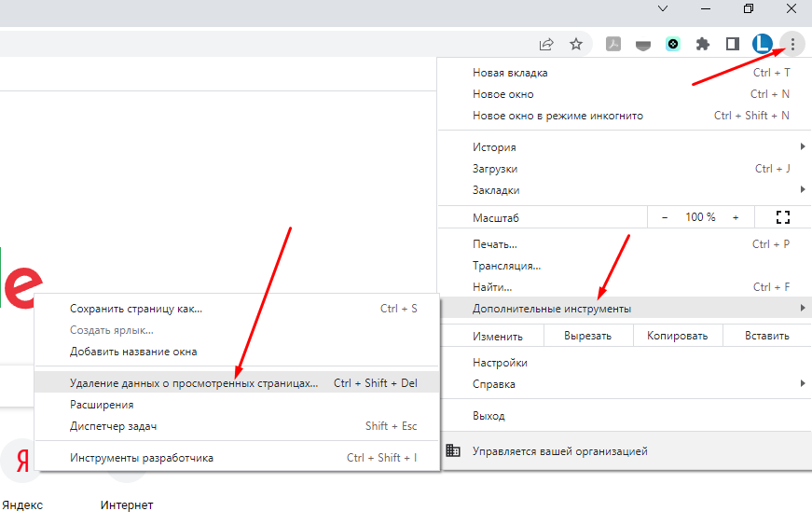Screen dimensions: 812x525
Task: Click the teal circular extension icon
Action: click(x=673, y=44)
